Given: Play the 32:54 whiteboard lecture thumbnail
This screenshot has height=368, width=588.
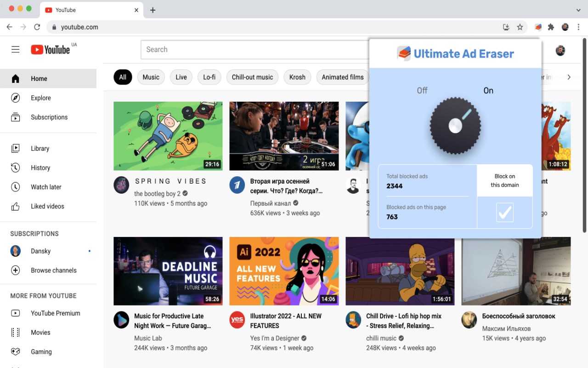Looking at the screenshot, I should [x=516, y=272].
